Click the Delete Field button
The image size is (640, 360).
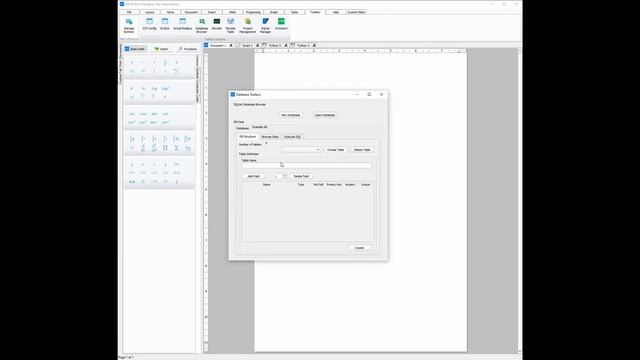[301, 176]
